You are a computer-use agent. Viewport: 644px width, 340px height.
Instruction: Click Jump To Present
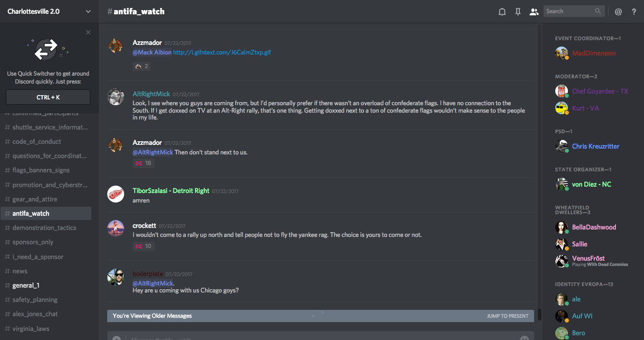[507, 316]
